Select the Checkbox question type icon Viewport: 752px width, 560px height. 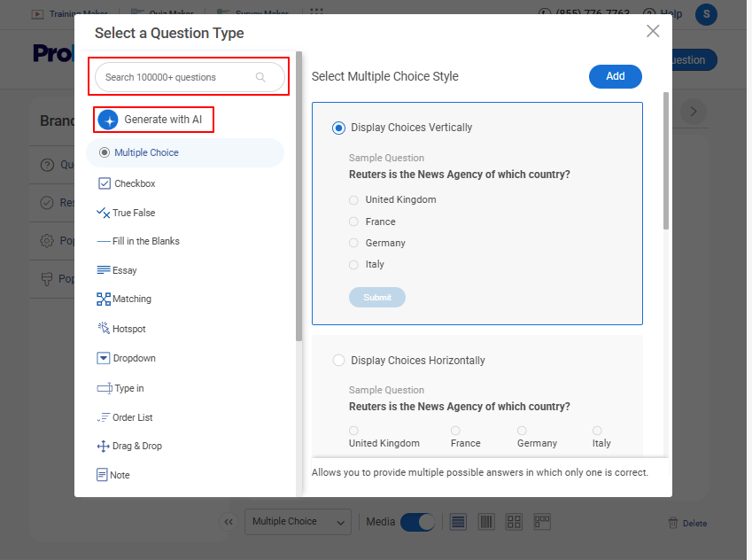tap(105, 183)
